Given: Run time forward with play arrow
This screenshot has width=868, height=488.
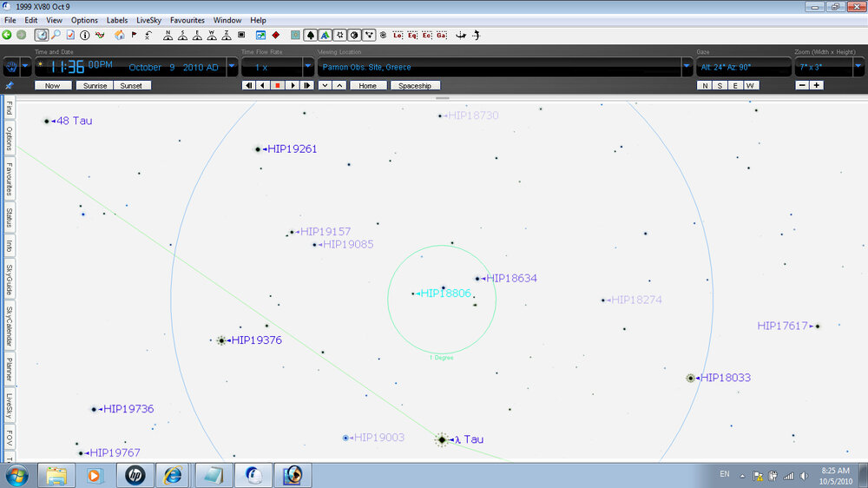Looking at the screenshot, I should [x=293, y=86].
